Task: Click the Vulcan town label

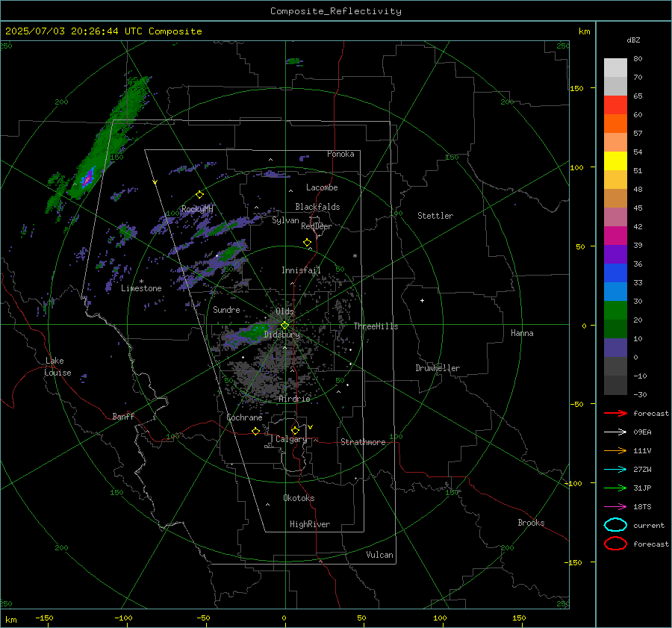Action: [x=380, y=555]
